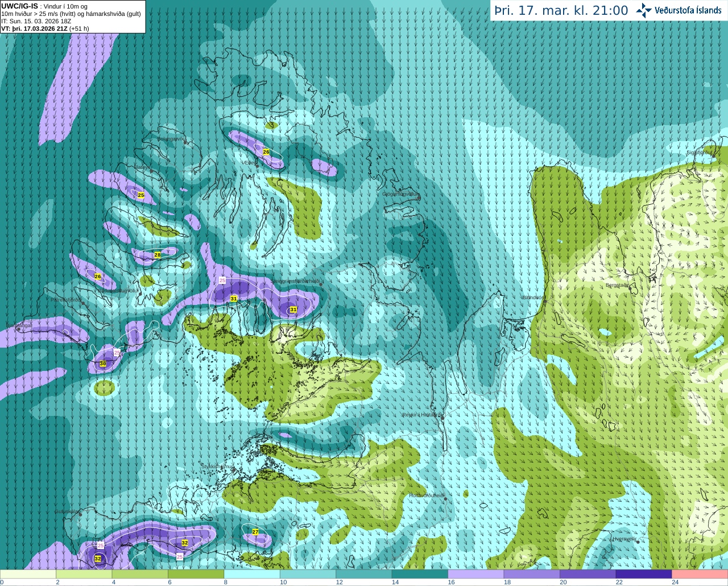Screen dimensions: 728x586
Task: Click the Patreksfjörður station label
Action: point(67,300)
